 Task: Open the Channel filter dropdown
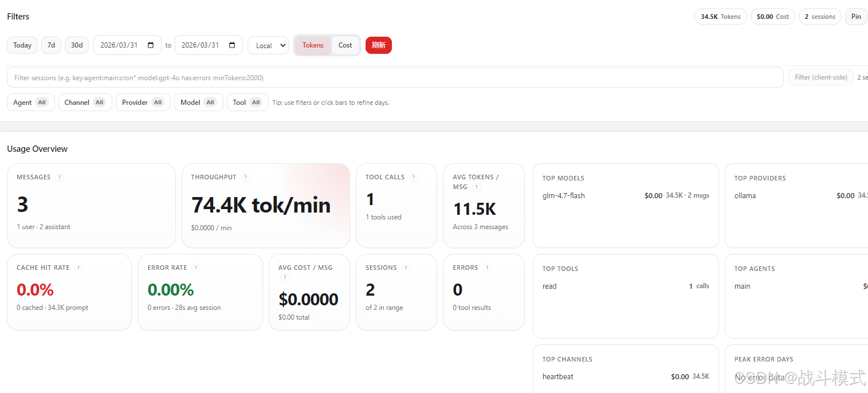[85, 103]
